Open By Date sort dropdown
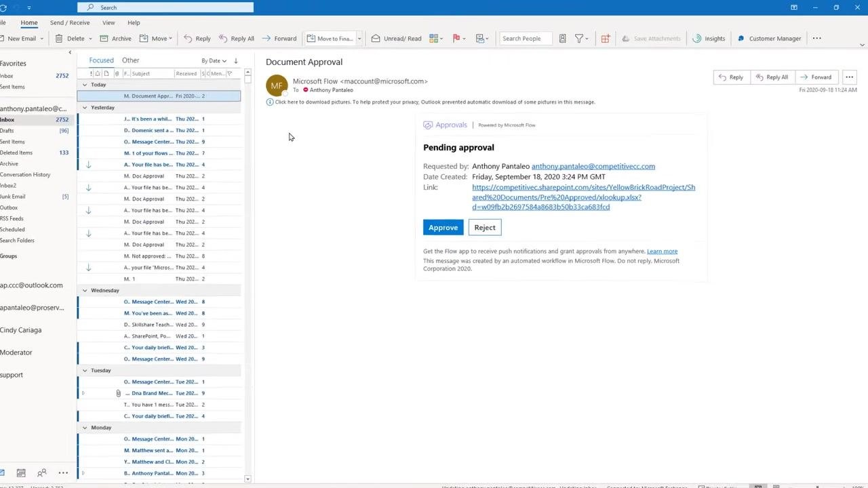The height and width of the screenshot is (488, 868). click(x=214, y=60)
